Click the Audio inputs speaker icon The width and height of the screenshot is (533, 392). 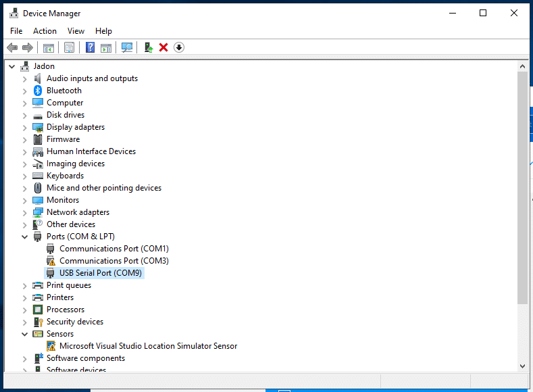[38, 78]
